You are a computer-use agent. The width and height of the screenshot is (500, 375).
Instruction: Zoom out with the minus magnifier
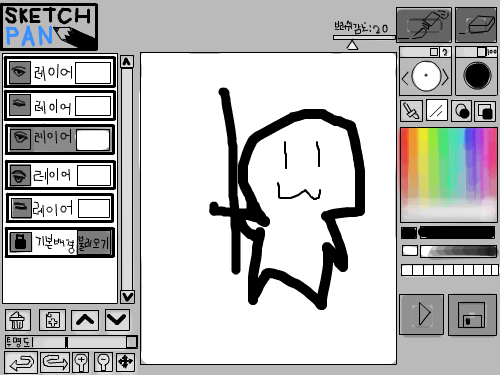click(103, 362)
